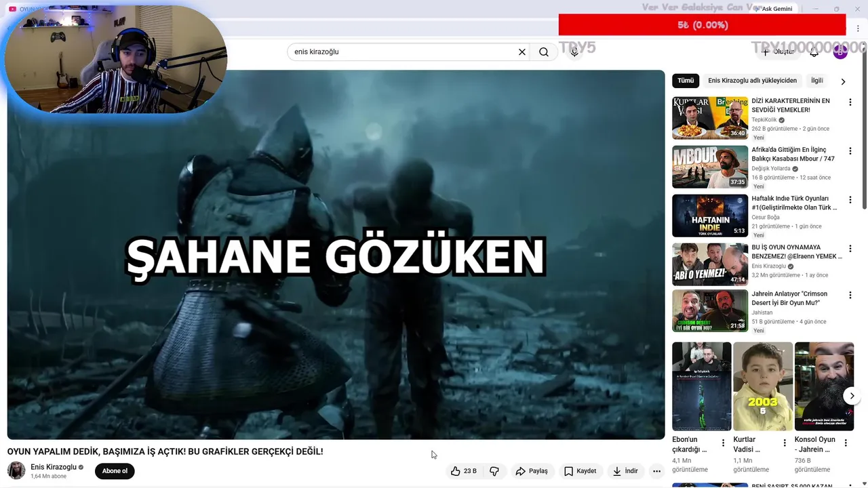Open thumbnail of 'DİZİ KARAKTERLERİNİN EN SEVDİĞİ YEMEKLER'

pyautogui.click(x=710, y=118)
